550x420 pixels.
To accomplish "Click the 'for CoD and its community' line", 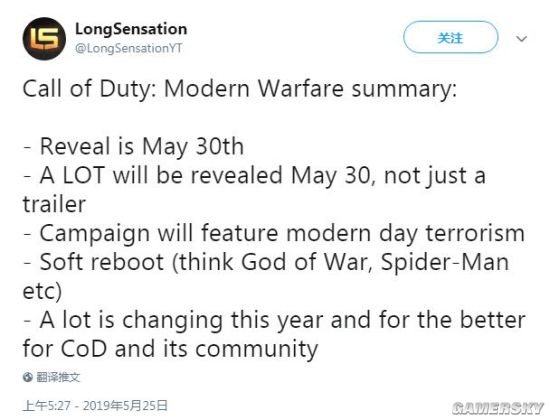I will pyautogui.click(x=170, y=349).
